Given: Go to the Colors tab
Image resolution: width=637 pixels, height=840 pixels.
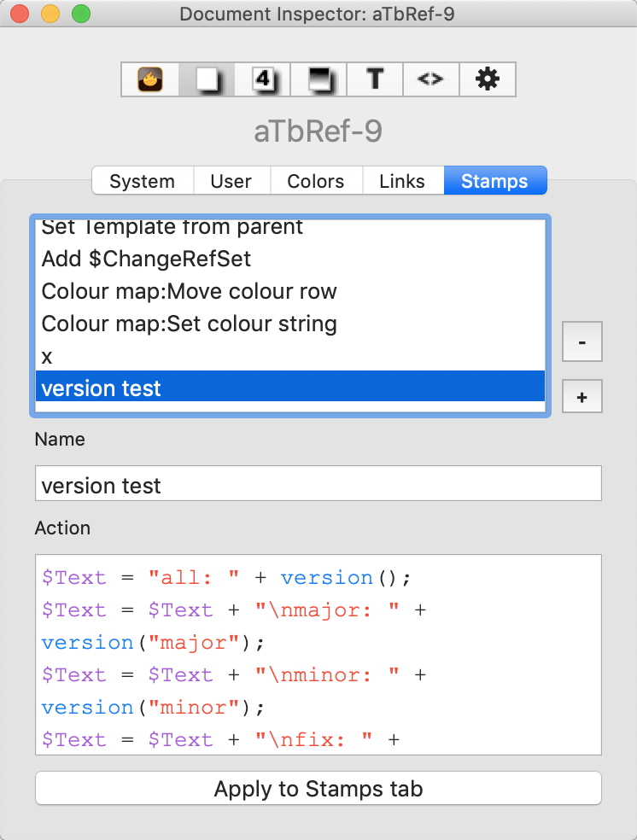Looking at the screenshot, I should click(x=316, y=181).
